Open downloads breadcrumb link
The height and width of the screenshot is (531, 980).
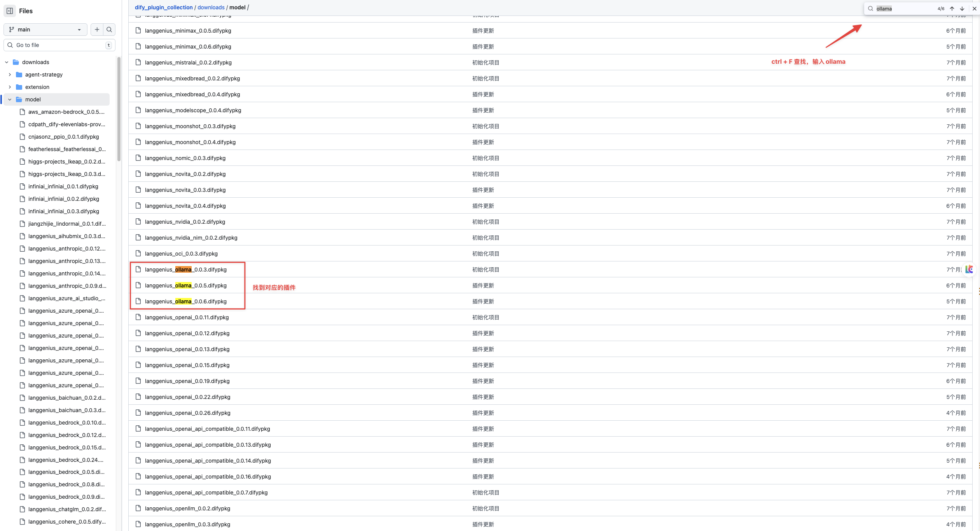point(211,7)
